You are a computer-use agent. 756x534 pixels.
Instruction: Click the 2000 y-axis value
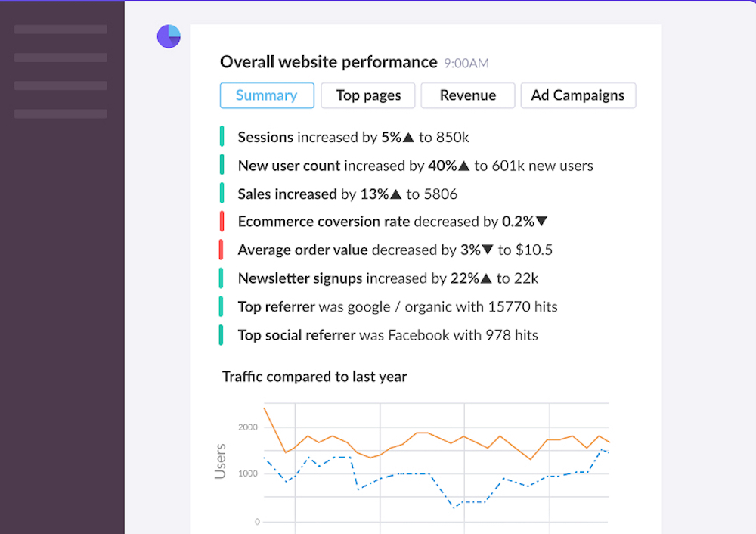click(248, 427)
